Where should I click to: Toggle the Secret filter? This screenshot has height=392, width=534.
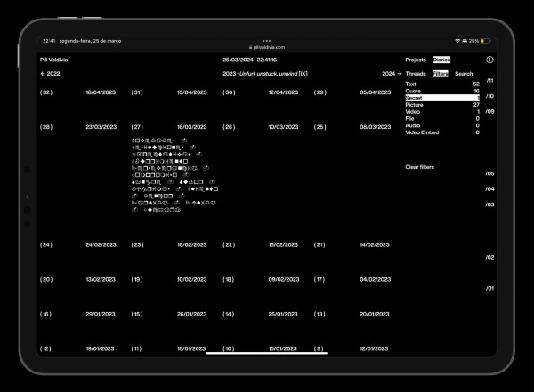point(441,98)
